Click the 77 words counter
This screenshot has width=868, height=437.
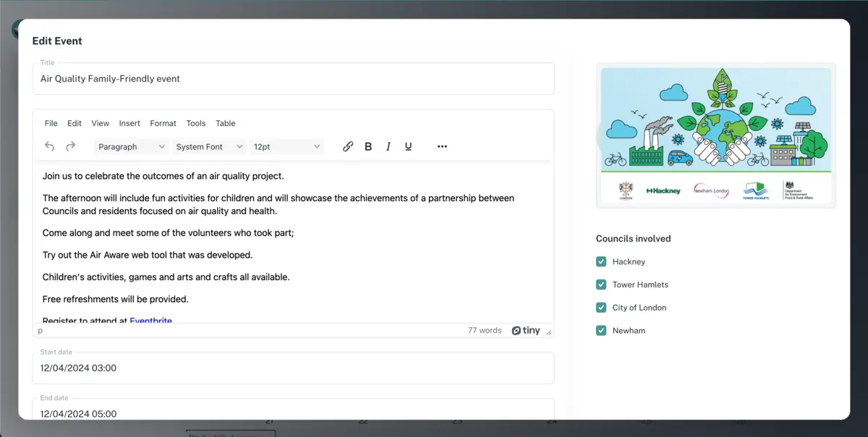pyautogui.click(x=485, y=330)
